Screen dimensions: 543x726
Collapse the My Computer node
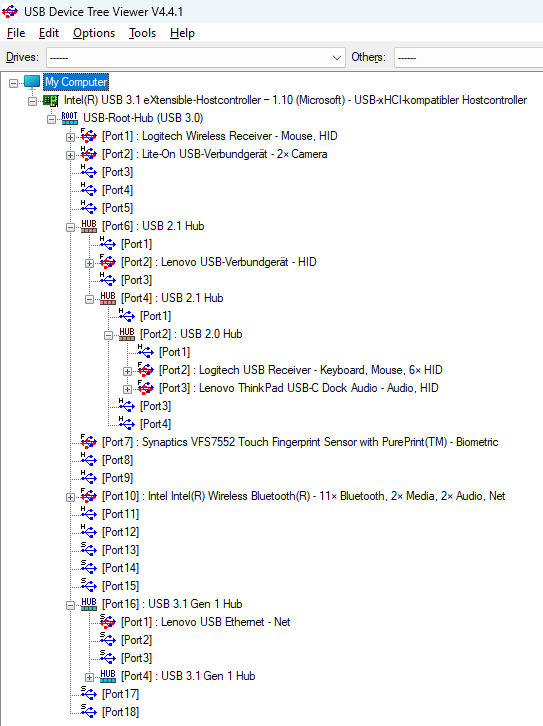click(13, 83)
